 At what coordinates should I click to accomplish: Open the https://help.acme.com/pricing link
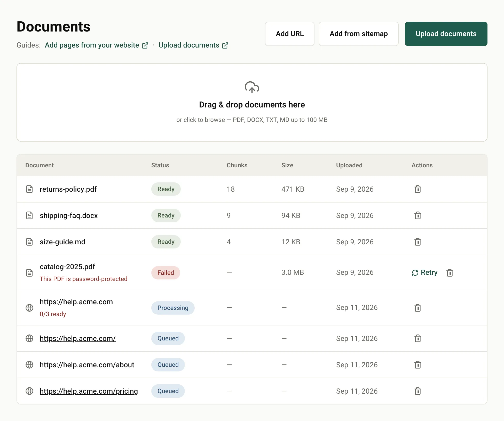pyautogui.click(x=89, y=391)
